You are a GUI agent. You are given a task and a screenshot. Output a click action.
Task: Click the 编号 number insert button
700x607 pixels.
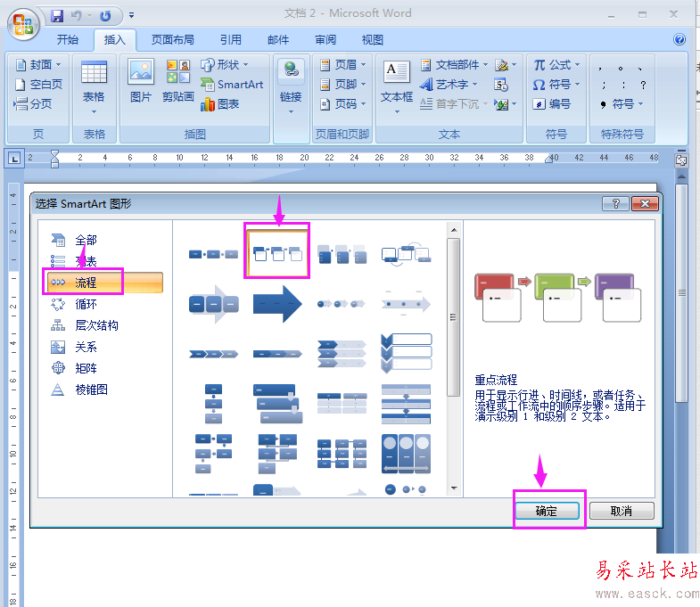point(552,104)
